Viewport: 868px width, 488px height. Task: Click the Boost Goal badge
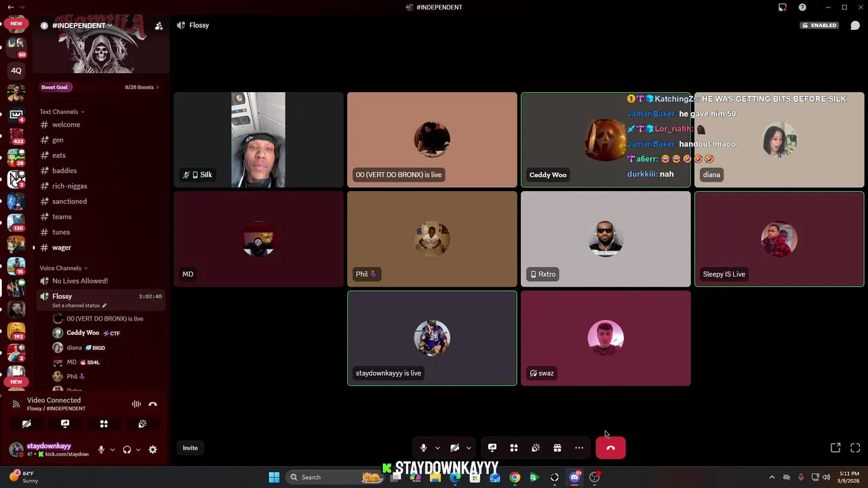(x=54, y=87)
